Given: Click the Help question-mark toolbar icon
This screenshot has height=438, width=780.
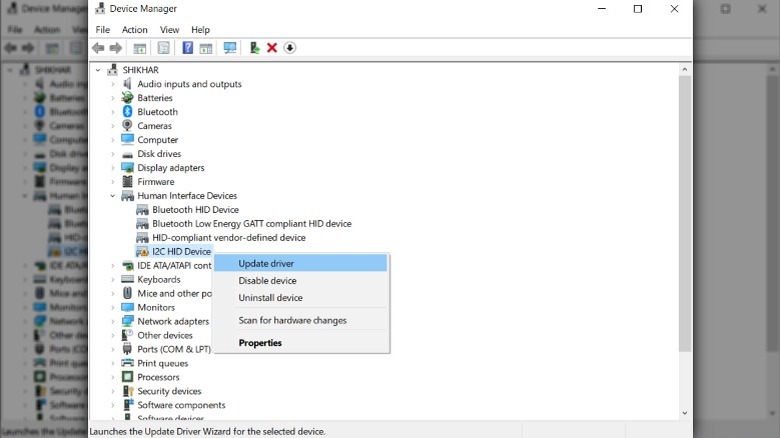Looking at the screenshot, I should click(188, 48).
